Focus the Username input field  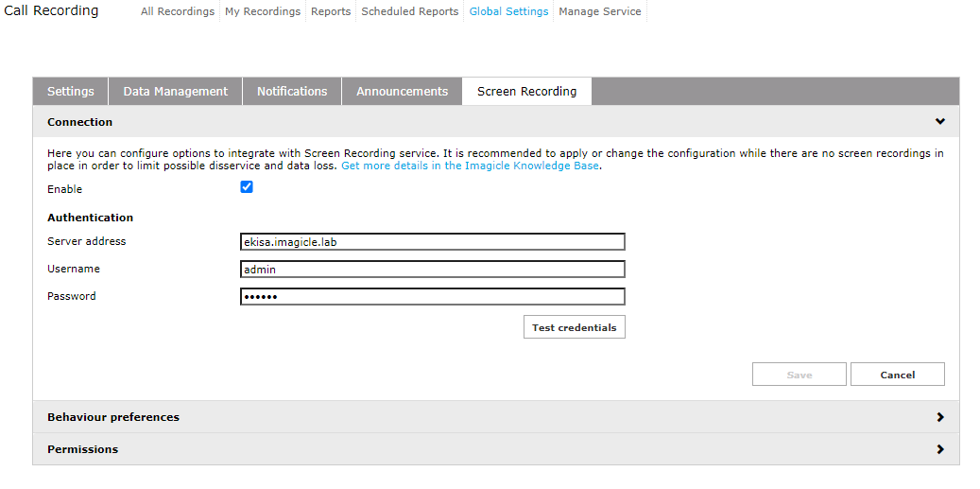point(432,270)
